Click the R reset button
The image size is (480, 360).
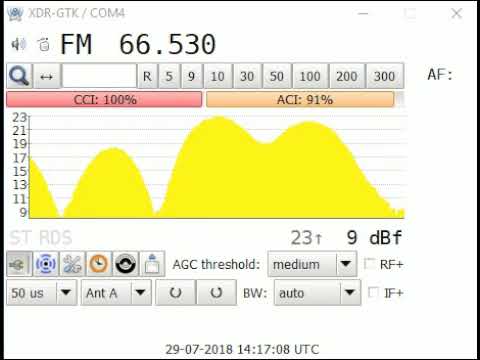147,76
